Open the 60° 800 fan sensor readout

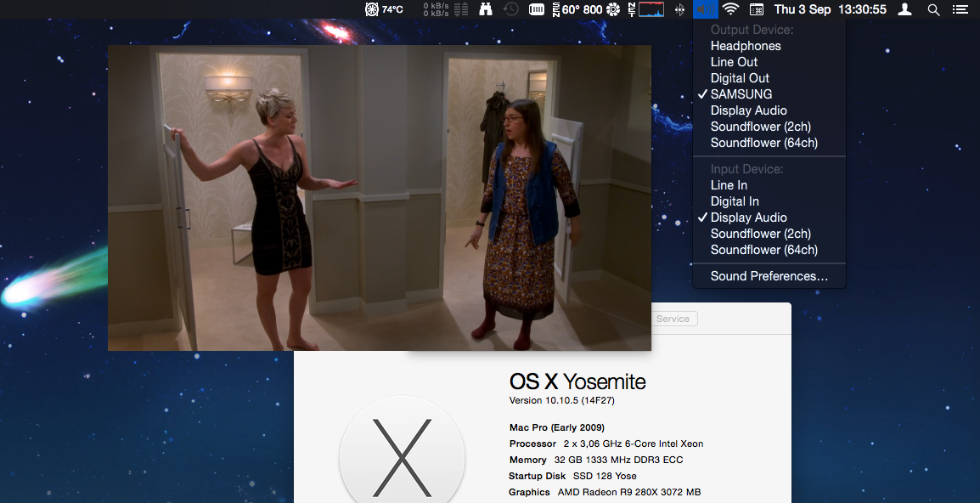(586, 9)
